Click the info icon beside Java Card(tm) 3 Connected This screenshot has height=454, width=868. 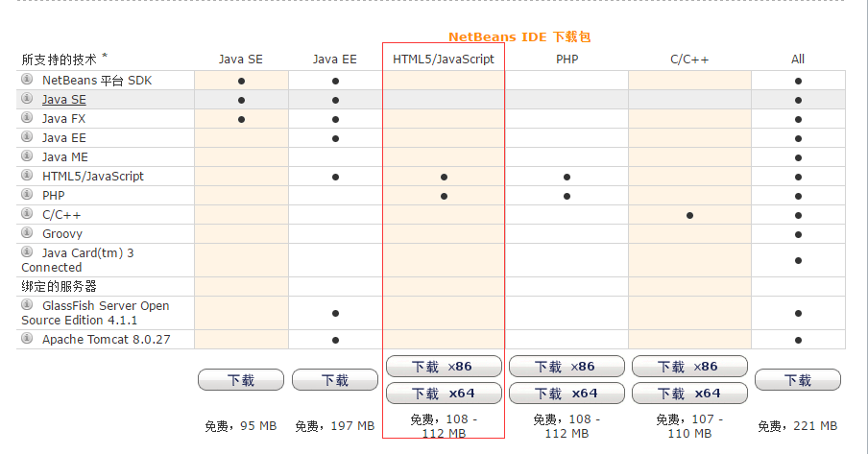pyautogui.click(x=27, y=251)
